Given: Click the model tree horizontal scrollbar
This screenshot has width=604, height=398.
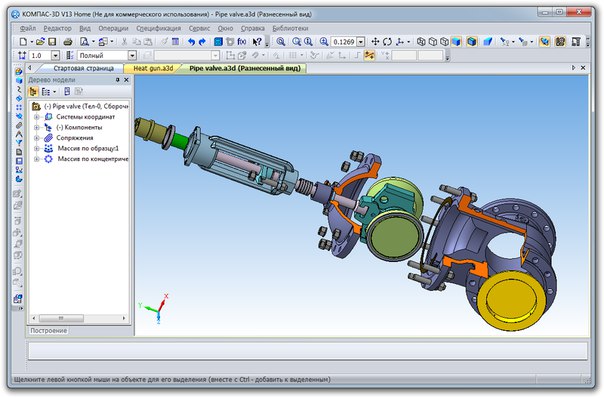Looking at the screenshot, I should (x=79, y=318).
